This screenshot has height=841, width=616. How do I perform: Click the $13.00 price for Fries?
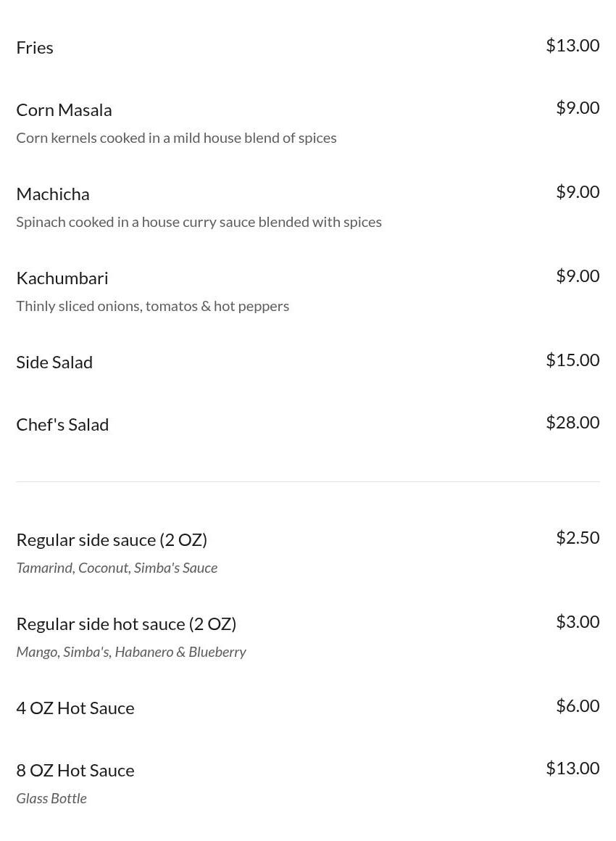(572, 45)
